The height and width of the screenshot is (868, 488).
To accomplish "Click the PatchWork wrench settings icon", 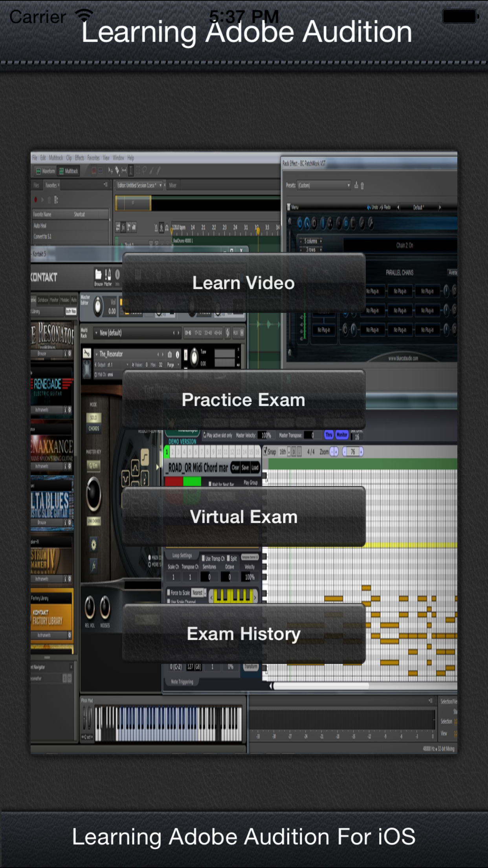I will pos(370,223).
